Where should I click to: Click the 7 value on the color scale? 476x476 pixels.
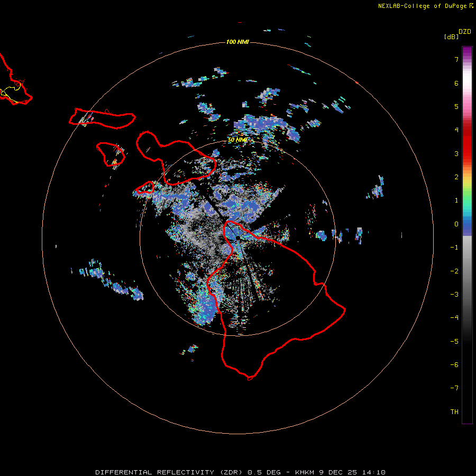456,59
